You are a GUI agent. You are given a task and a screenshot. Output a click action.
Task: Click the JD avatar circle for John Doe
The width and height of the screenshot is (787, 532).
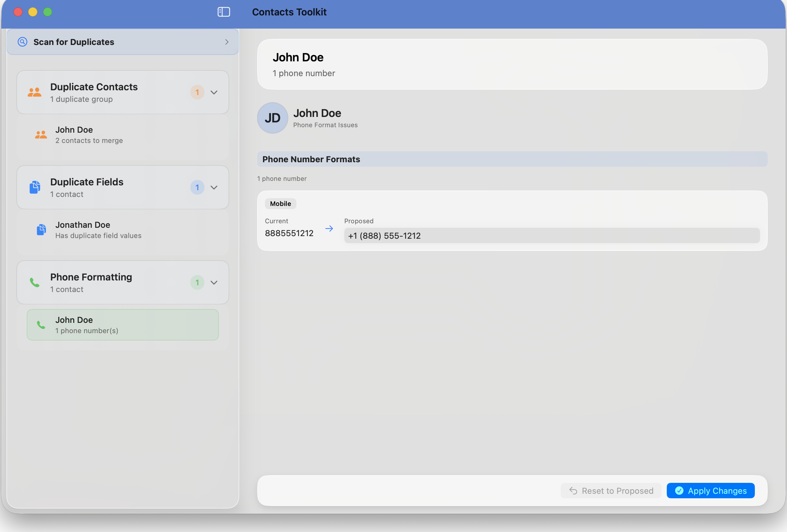click(272, 118)
